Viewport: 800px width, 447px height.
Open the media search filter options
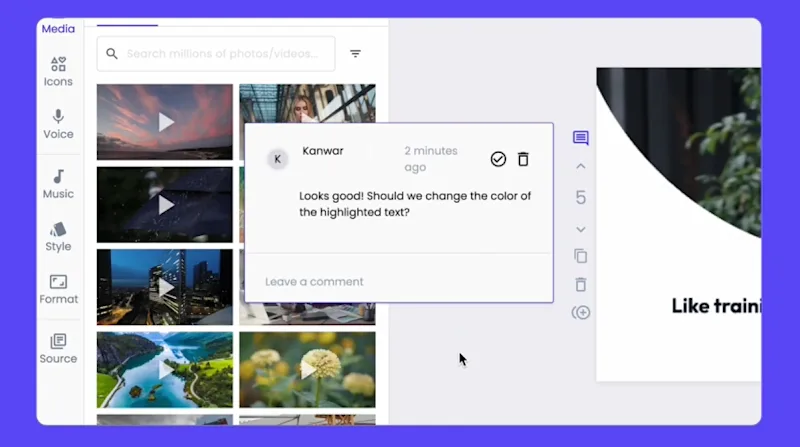tap(356, 54)
